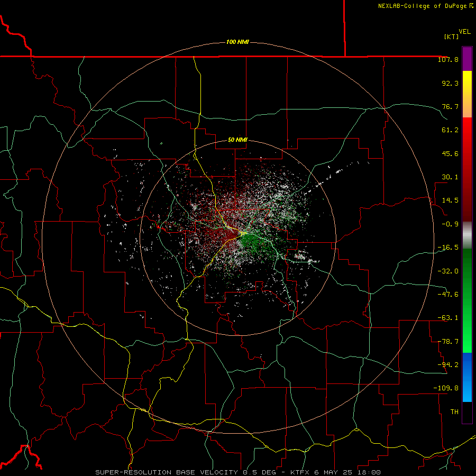Image resolution: width=476 pixels, height=476 pixels.
Task: Click the TH threshold label
Action: [454, 412]
